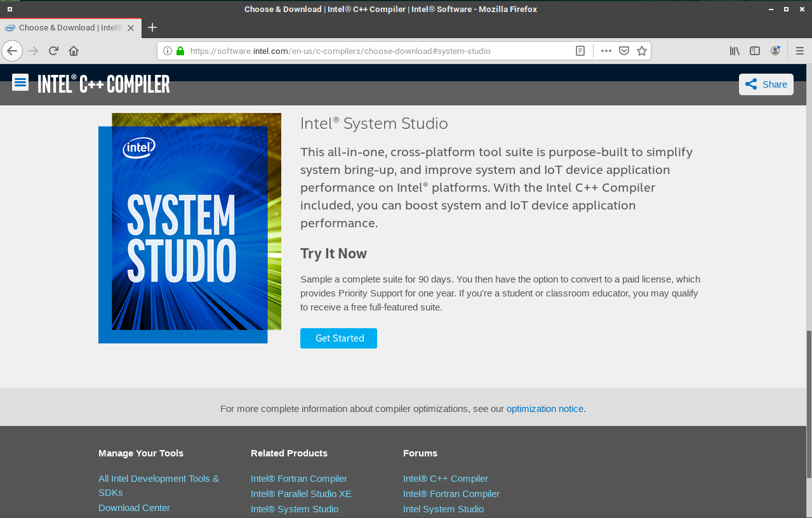Close the Choose & Download tab

coord(131,28)
